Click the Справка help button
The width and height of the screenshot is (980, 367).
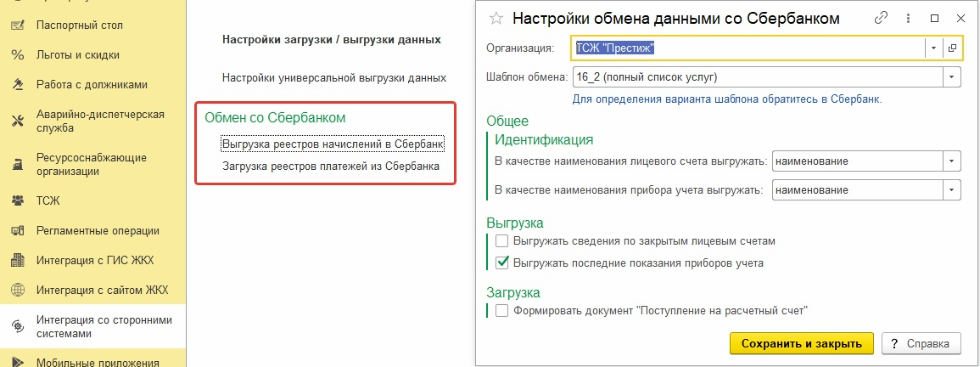pos(921,343)
